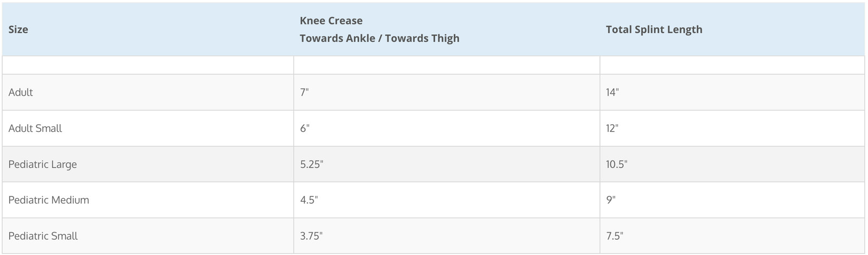Click the Towards Ankle / Towards Thigh text
The height and width of the screenshot is (255, 868).
coord(380,38)
